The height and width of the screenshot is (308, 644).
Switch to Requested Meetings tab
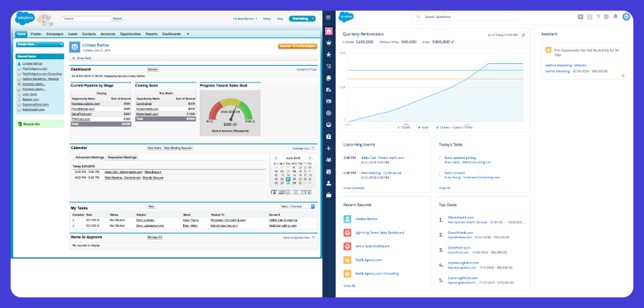coord(122,157)
